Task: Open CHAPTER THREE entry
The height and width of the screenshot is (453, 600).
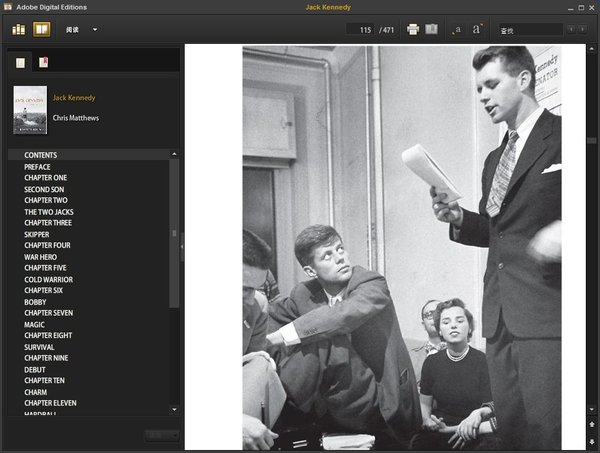Action: pyautogui.click(x=48, y=223)
